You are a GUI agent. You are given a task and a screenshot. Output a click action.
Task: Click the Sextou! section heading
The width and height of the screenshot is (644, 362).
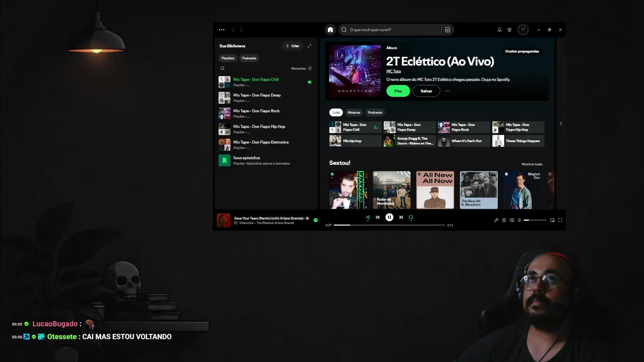(340, 163)
